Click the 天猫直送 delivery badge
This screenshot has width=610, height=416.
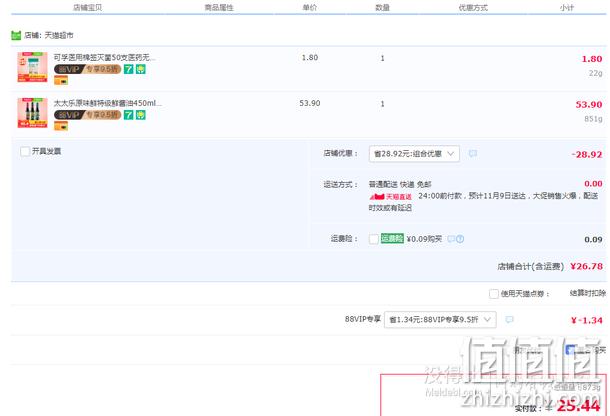391,197
